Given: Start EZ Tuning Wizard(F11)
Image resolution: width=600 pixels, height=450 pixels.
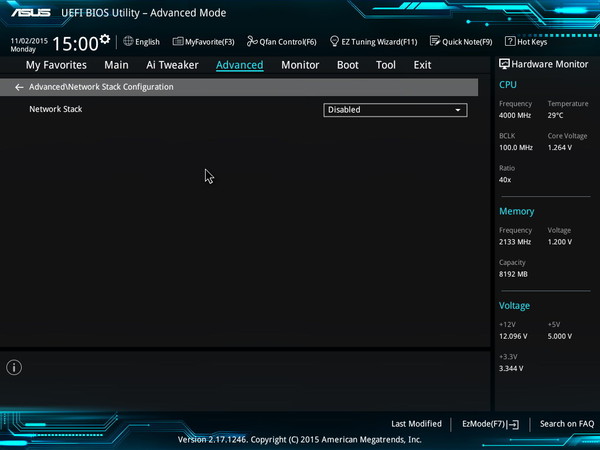Looking at the screenshot, I should [x=373, y=42].
